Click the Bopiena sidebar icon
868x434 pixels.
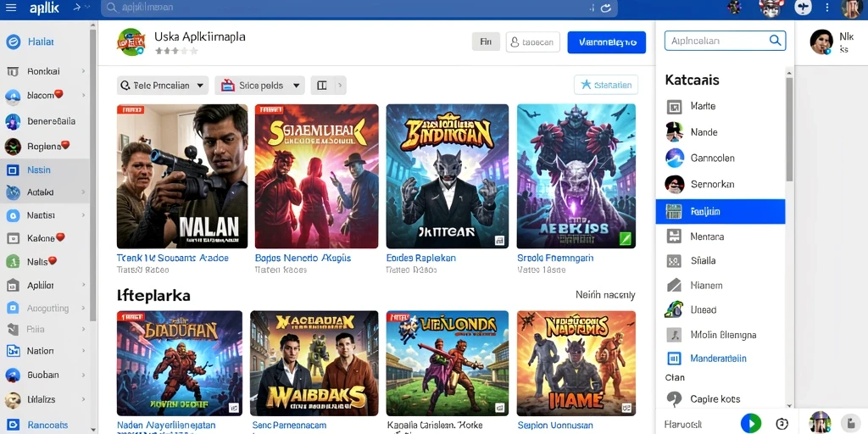coord(13,146)
